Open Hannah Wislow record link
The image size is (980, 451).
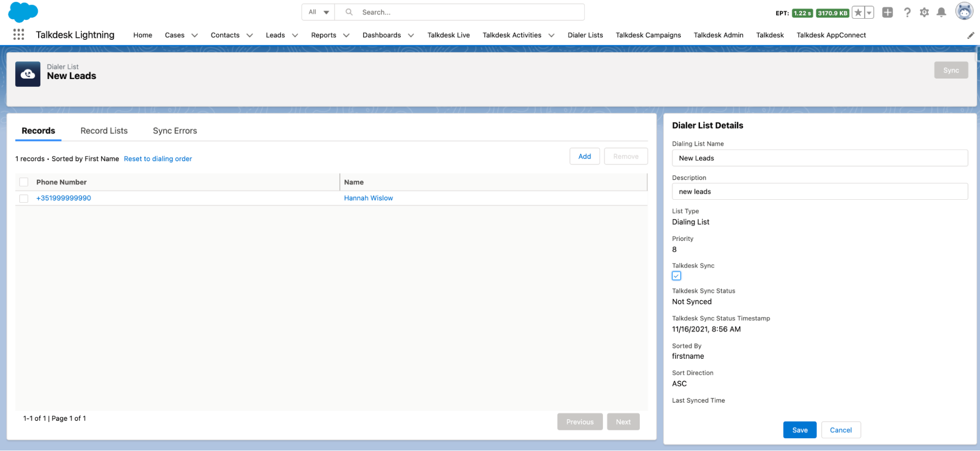tap(368, 198)
